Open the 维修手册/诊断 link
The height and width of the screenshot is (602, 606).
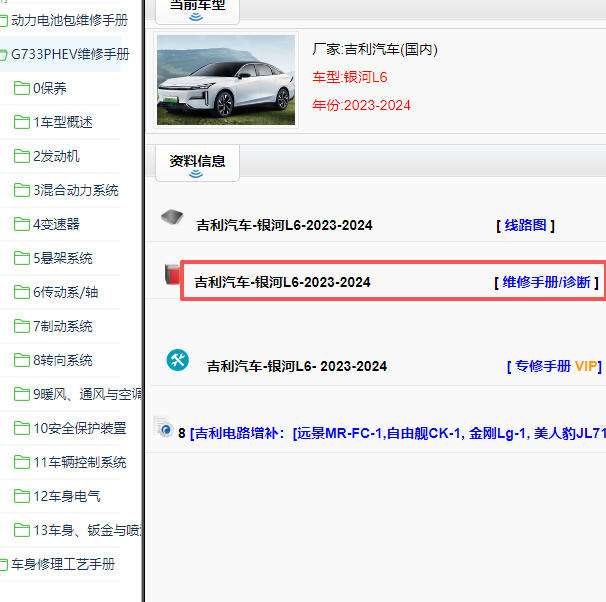pyautogui.click(x=546, y=282)
